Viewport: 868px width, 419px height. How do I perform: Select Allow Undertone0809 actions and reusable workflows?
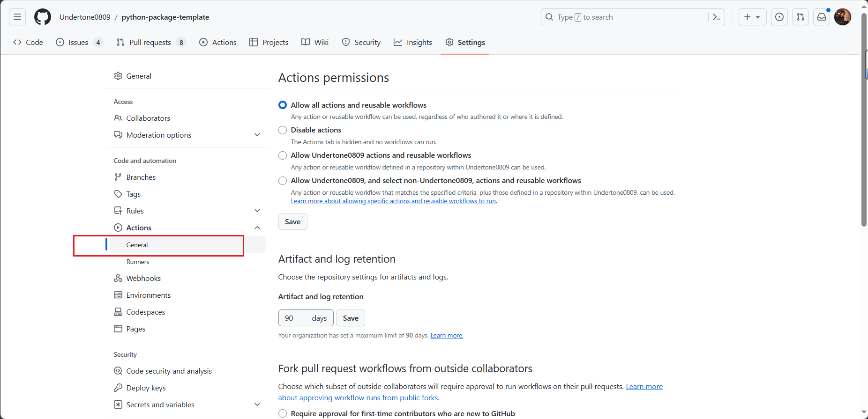click(x=283, y=155)
